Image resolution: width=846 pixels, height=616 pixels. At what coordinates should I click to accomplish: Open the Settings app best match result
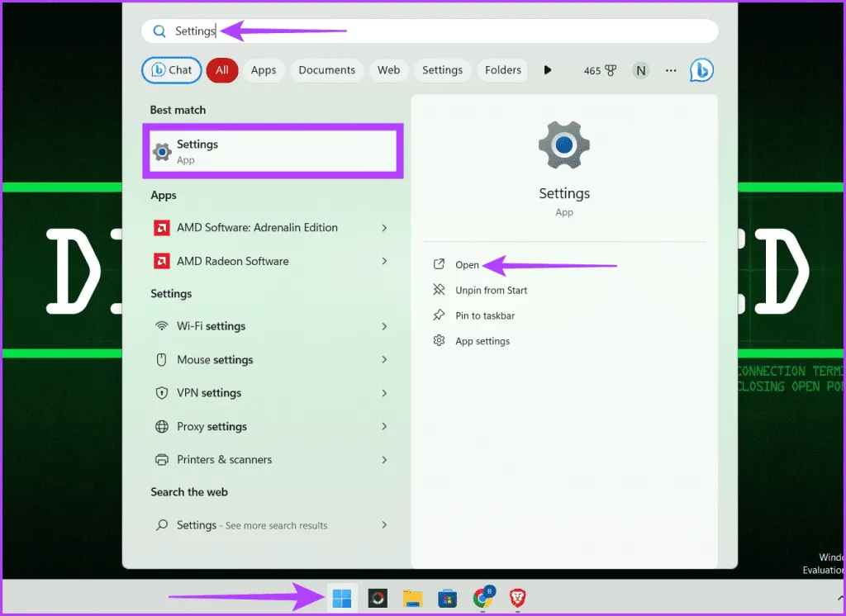(273, 151)
